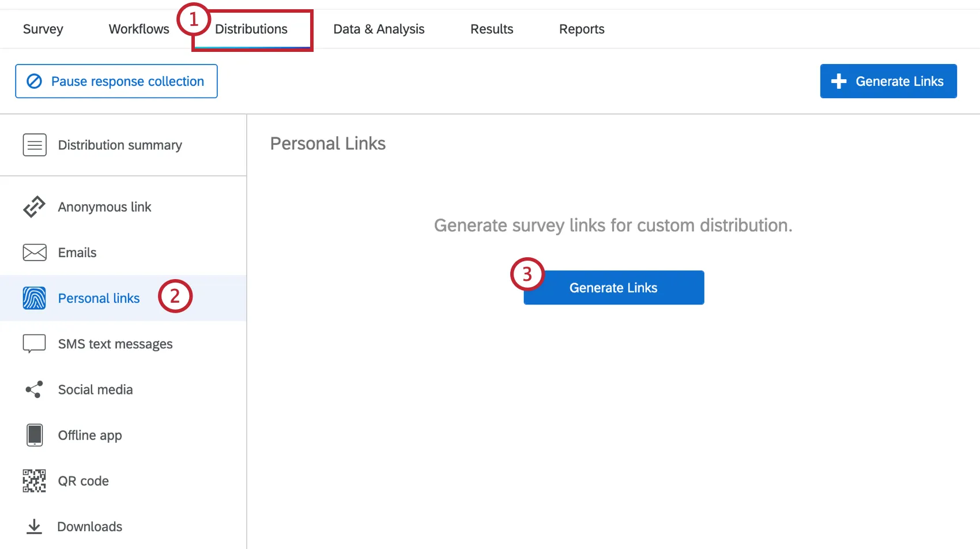Select the Anonymous link chain icon
The image size is (980, 549).
coord(35,206)
